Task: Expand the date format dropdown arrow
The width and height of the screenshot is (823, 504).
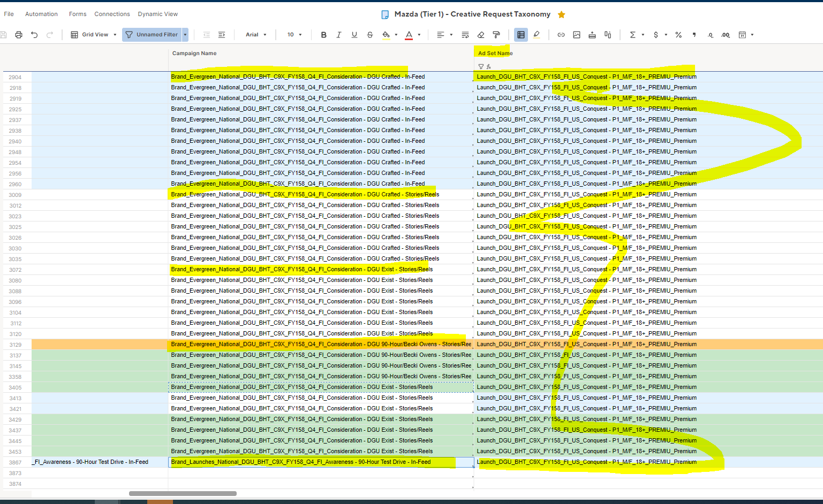Action: pos(752,35)
